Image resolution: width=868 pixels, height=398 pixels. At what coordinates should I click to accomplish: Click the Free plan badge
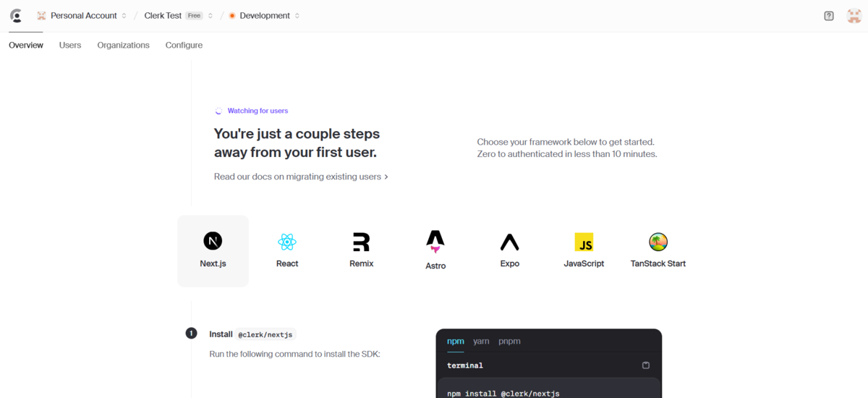point(194,16)
